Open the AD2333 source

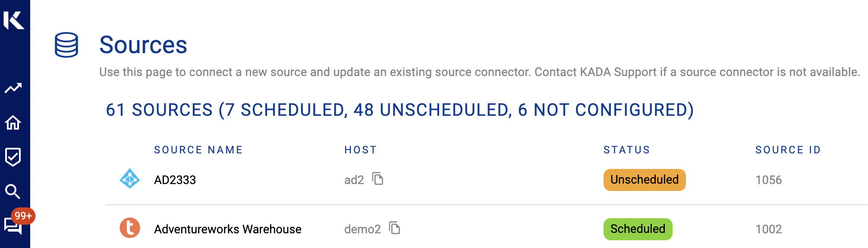175,180
